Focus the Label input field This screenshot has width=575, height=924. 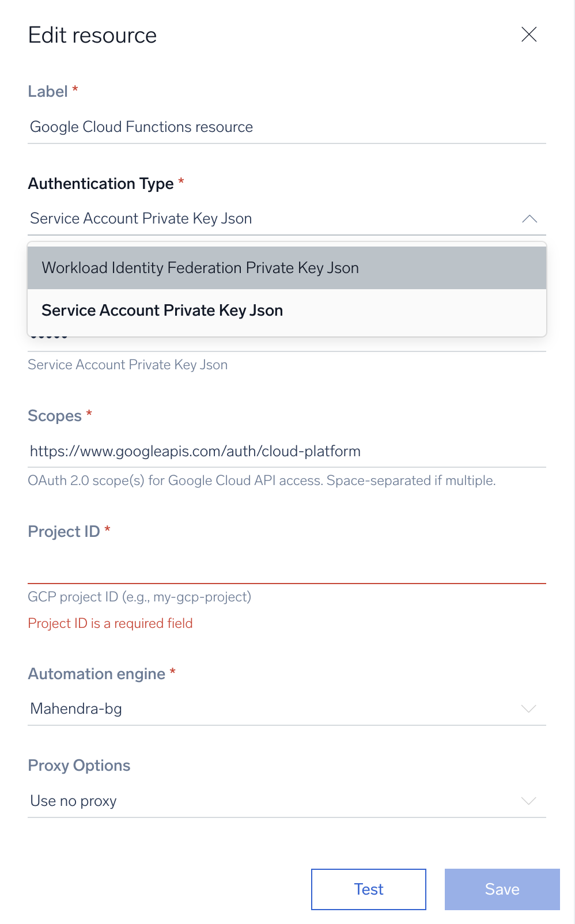point(287,127)
